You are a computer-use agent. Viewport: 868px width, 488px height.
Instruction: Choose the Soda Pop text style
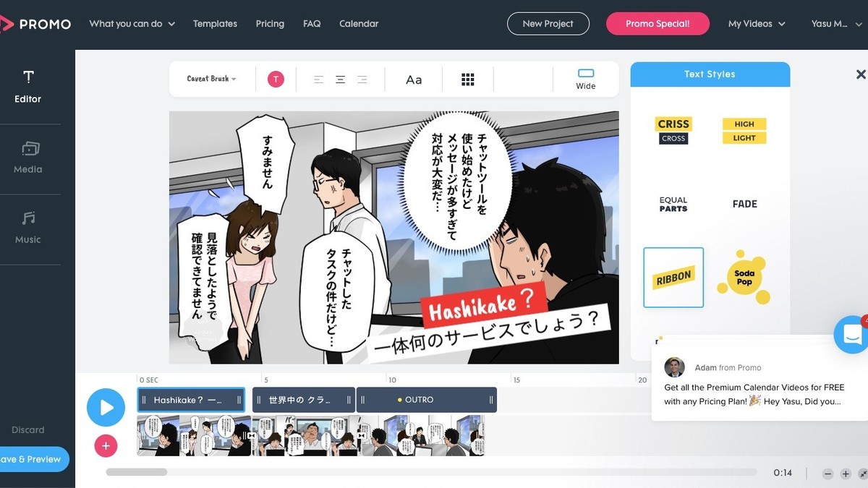[x=744, y=278]
